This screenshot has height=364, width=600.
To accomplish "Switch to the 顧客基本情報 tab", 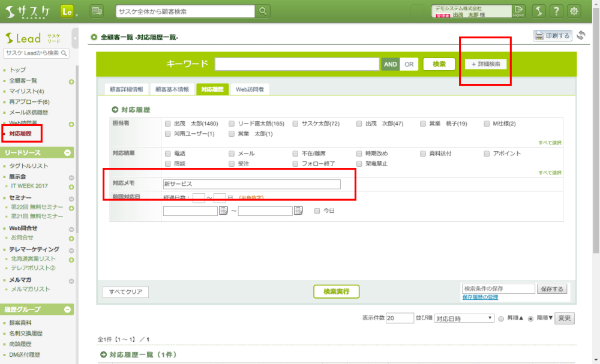I will click(x=172, y=89).
